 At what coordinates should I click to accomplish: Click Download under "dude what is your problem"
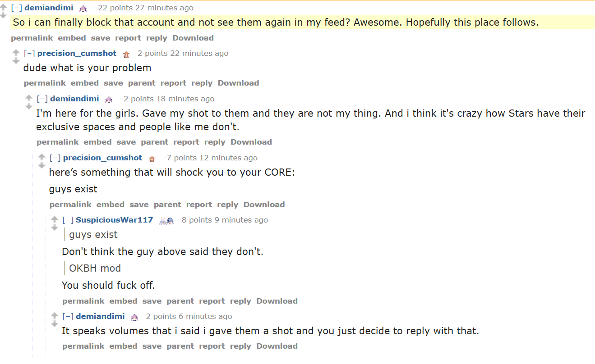pos(238,83)
